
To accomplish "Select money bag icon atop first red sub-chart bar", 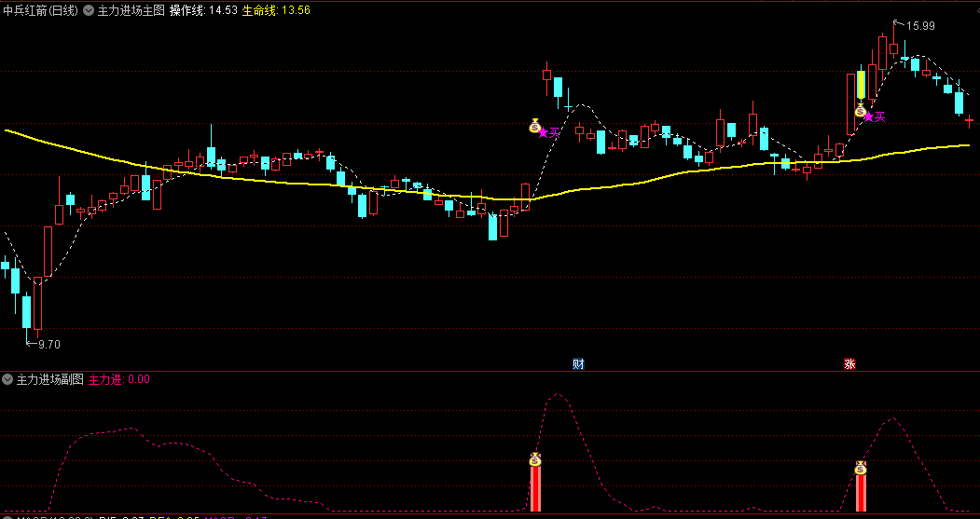I will point(535,459).
